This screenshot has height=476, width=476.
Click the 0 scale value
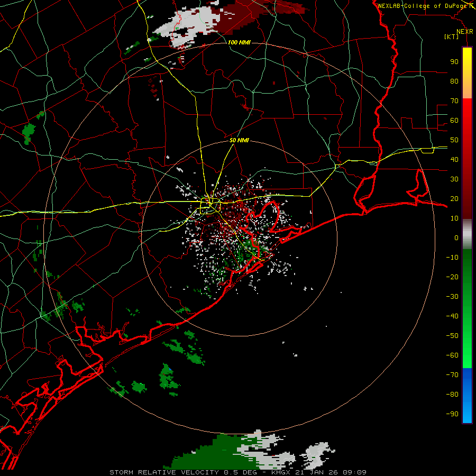click(x=456, y=237)
